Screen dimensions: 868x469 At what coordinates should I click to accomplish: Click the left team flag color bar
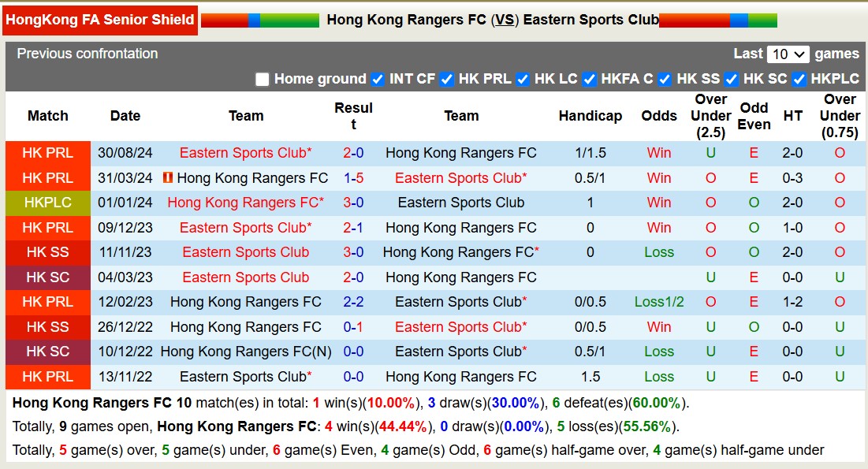point(260,20)
